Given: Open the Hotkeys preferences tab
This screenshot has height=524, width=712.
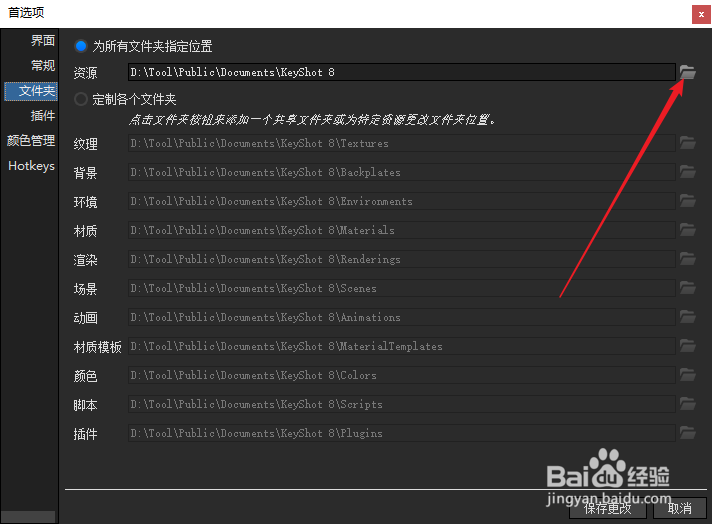Looking at the screenshot, I should 31,166.
